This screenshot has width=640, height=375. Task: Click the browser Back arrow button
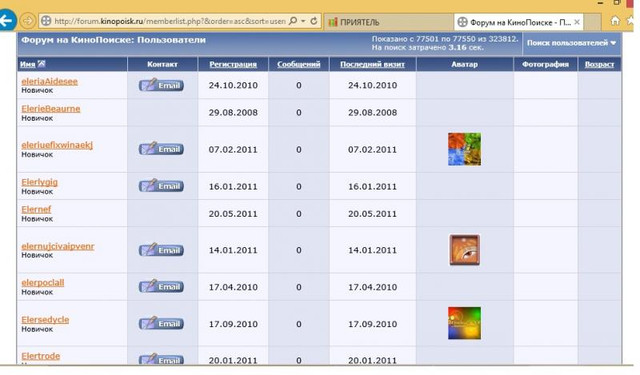(x=7, y=20)
